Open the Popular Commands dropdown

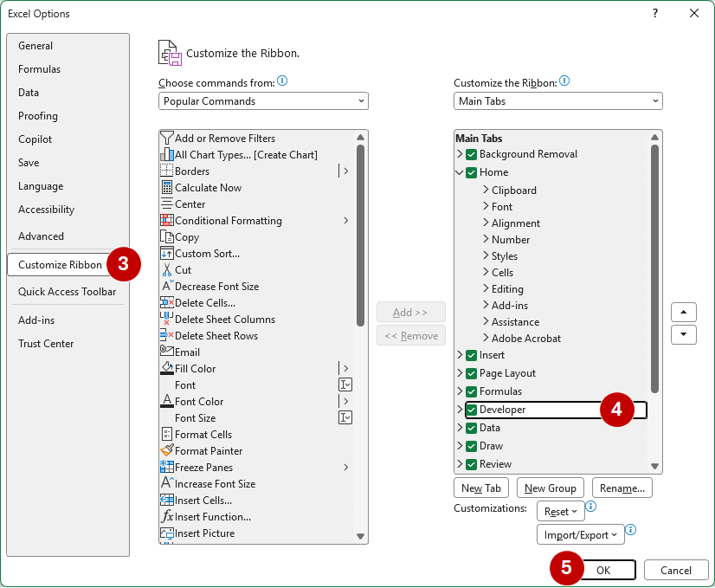[263, 100]
